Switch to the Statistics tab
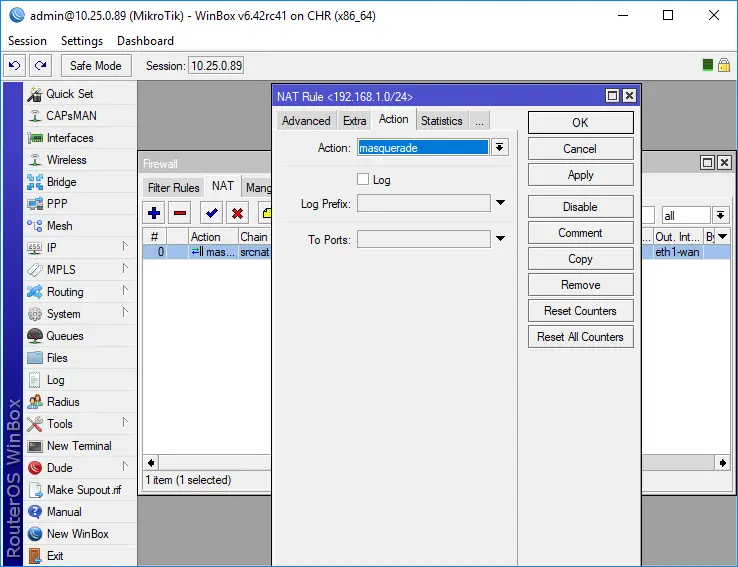 441,121
